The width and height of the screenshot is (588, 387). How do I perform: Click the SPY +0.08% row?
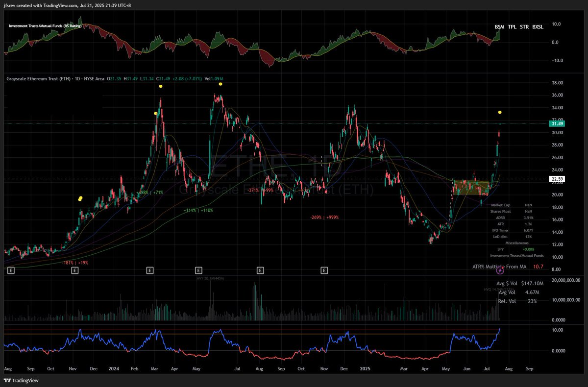click(516, 249)
